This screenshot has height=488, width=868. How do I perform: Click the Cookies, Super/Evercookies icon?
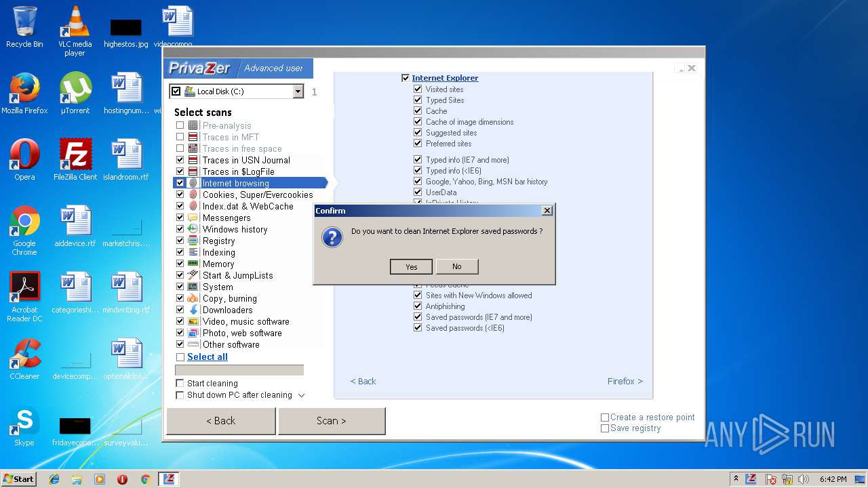[x=193, y=195]
